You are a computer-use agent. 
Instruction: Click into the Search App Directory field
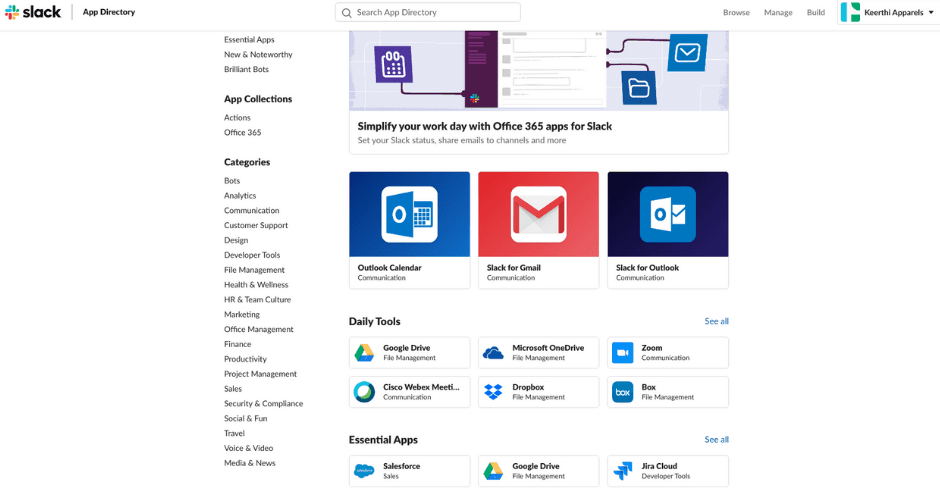click(x=430, y=13)
